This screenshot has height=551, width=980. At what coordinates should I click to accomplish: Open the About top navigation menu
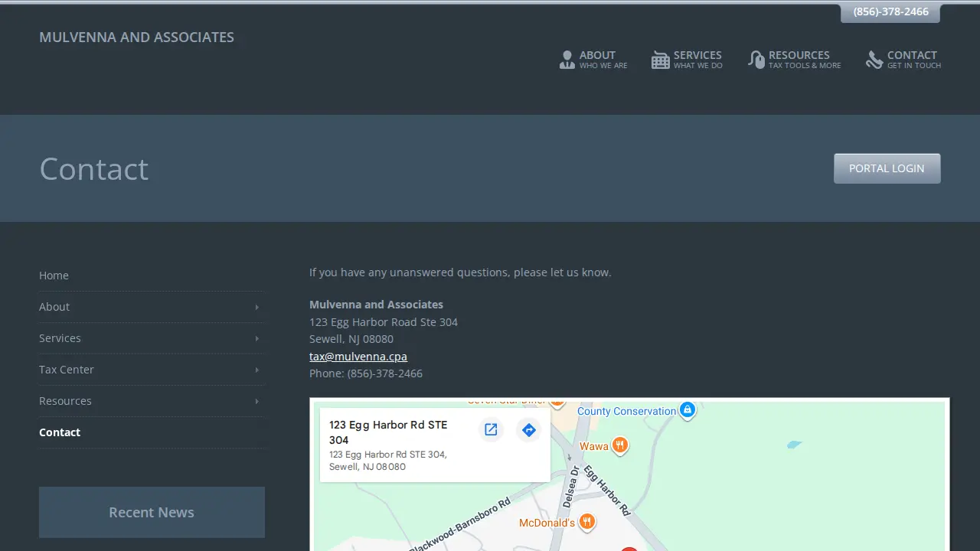click(x=593, y=60)
